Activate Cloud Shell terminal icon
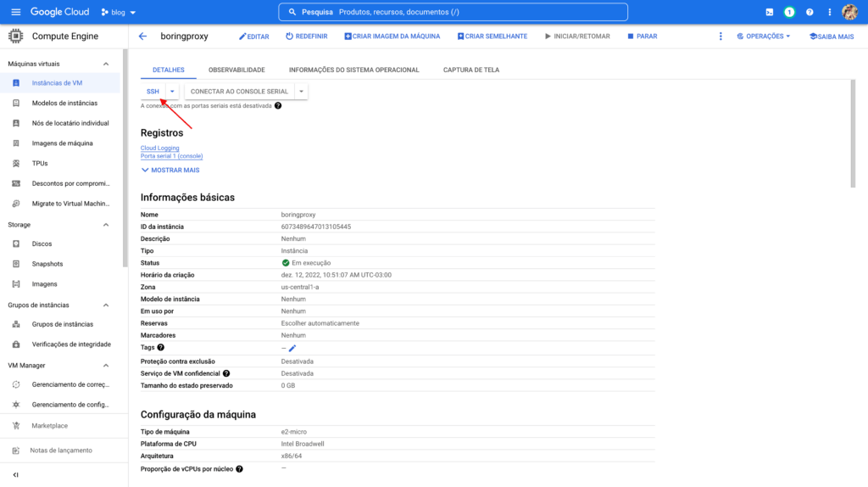 click(x=770, y=12)
